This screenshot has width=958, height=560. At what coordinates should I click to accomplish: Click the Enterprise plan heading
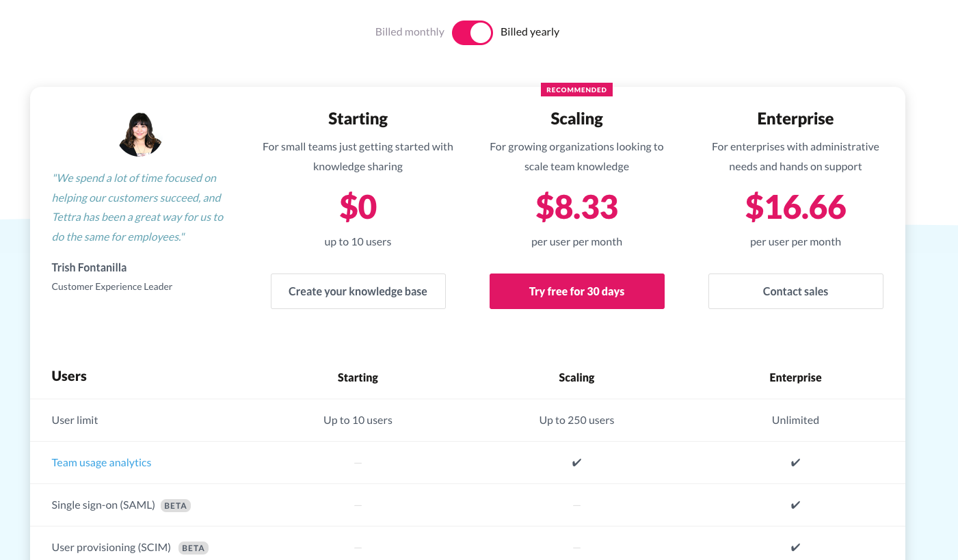point(795,119)
